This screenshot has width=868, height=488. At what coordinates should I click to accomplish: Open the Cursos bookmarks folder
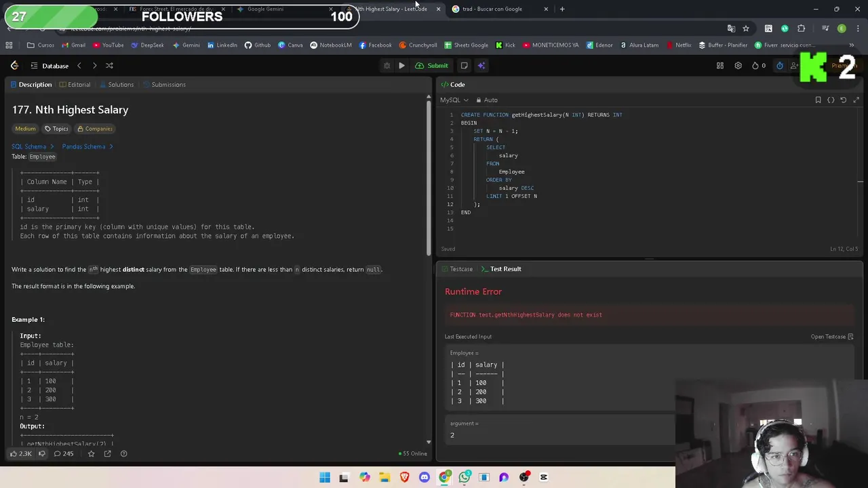tap(41, 45)
